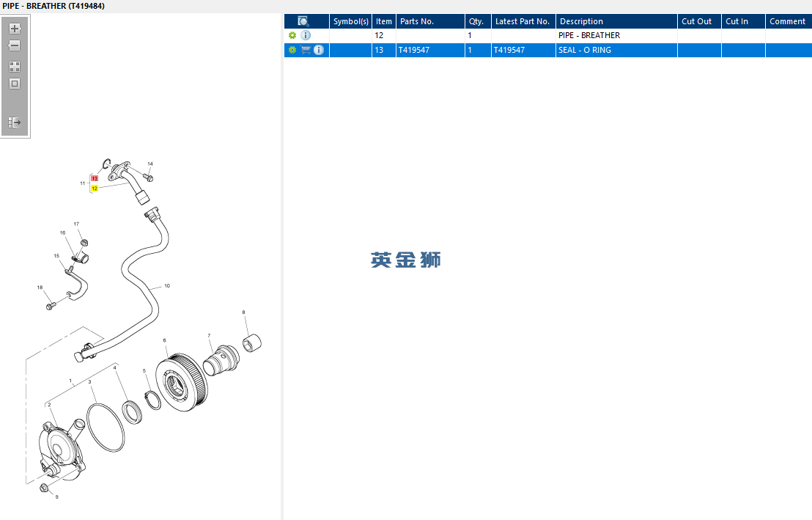This screenshot has width=812, height=520.
Task: Click the search magnifier icon in table header
Action: 303,21
